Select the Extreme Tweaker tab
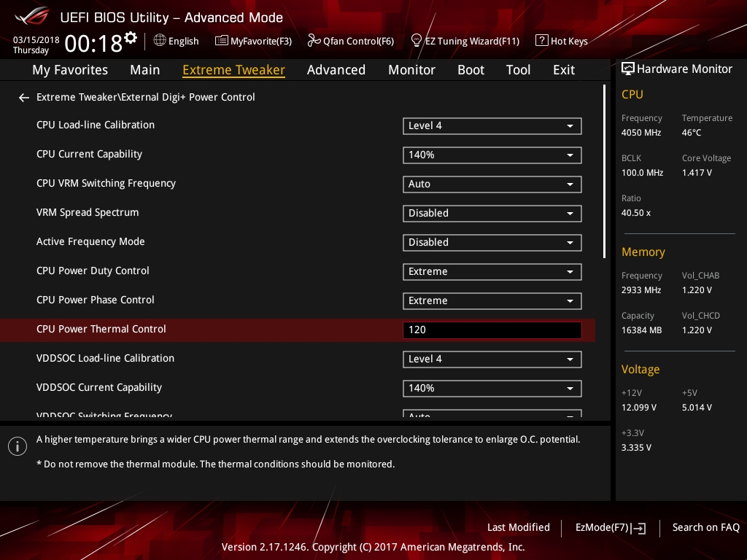The image size is (747, 560). (233, 70)
